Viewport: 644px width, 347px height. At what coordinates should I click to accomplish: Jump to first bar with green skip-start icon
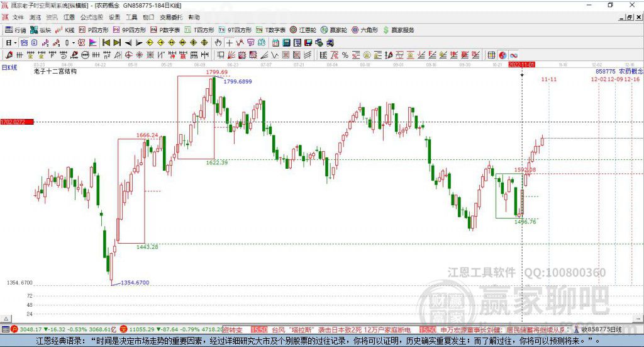coord(106,43)
